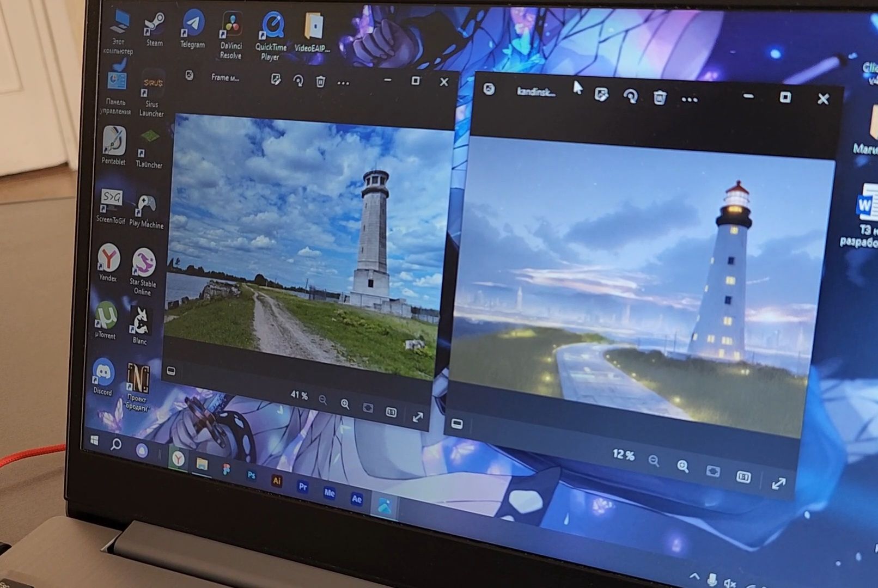Open Adobe Photoshop from the taskbar
The height and width of the screenshot is (588, 878).
coord(251,475)
